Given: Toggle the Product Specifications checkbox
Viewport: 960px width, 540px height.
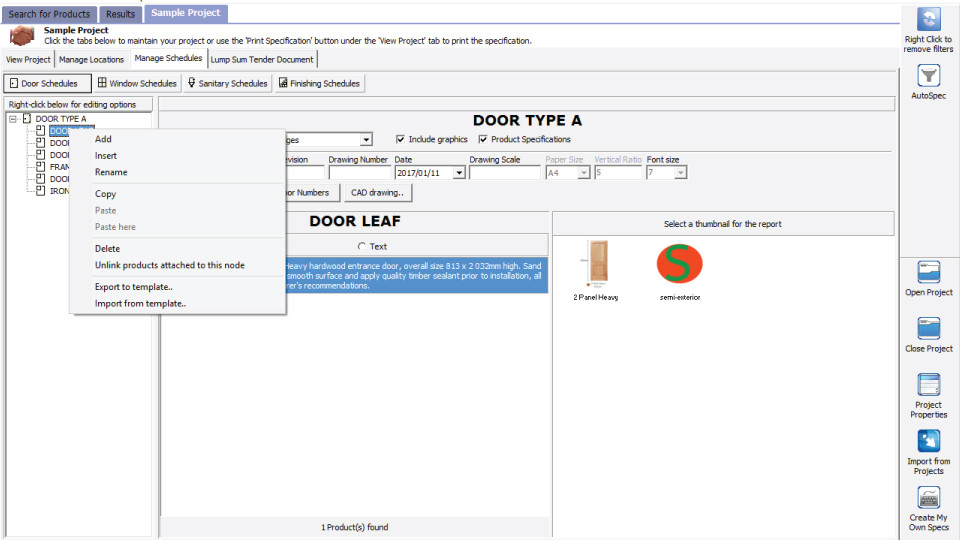Looking at the screenshot, I should [483, 139].
